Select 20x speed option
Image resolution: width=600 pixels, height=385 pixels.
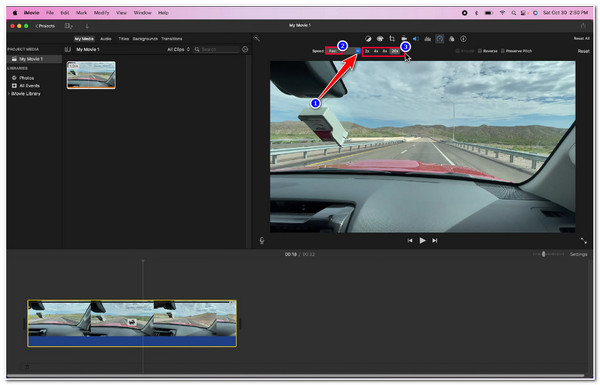(395, 51)
